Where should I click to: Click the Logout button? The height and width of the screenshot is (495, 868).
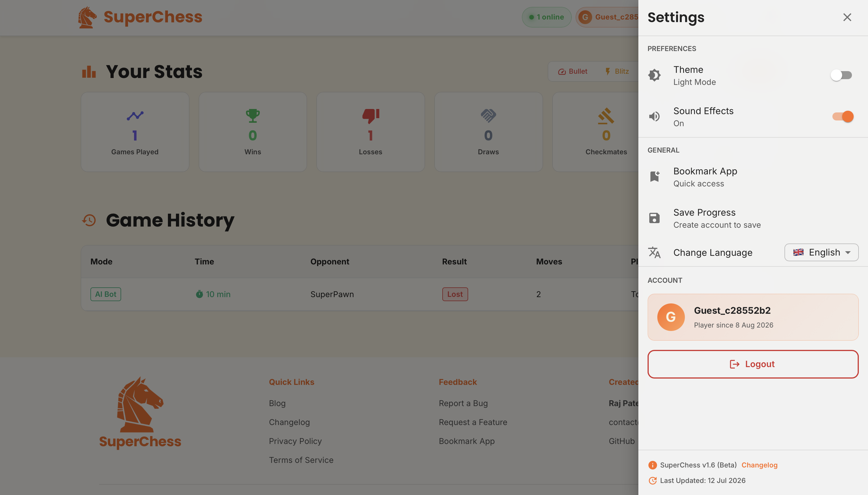(x=753, y=364)
